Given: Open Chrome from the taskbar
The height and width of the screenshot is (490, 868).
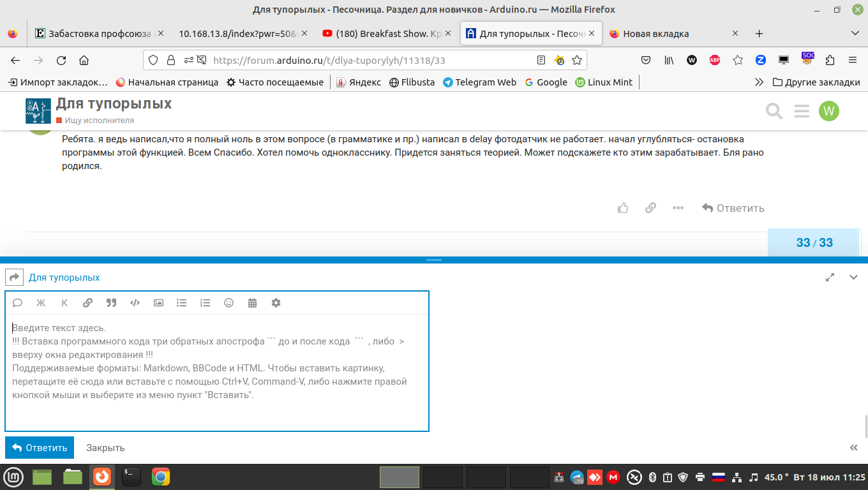Looking at the screenshot, I should pos(161,477).
